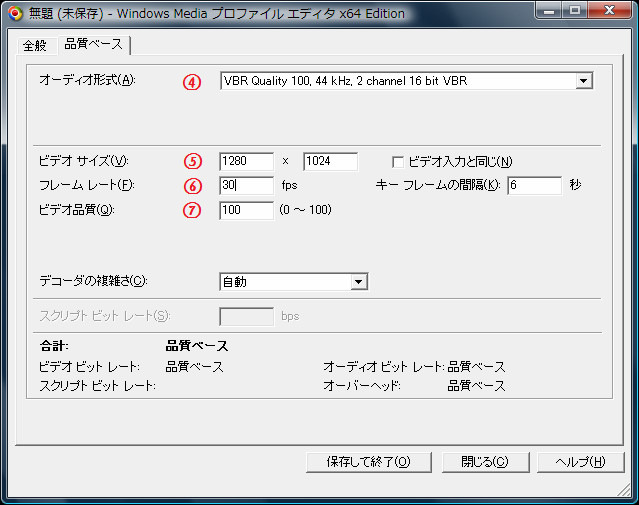
Task: Enable the ビデオ入力と同じ checkbox
Action: point(398,162)
